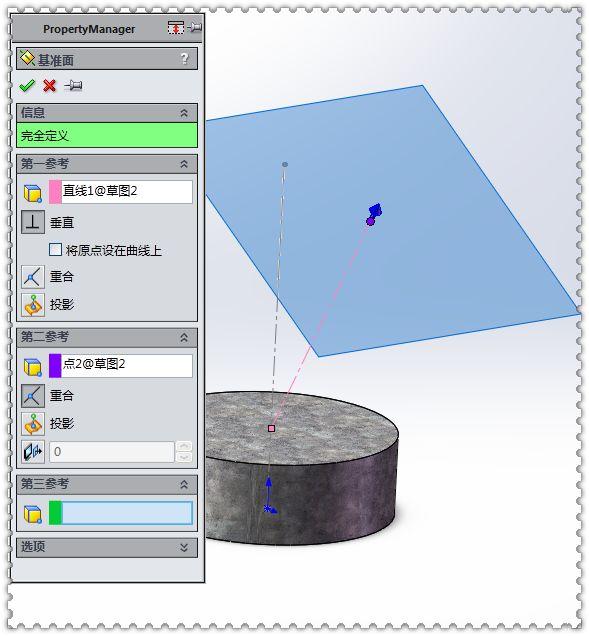589x636 pixels.
Task: Toggle the first reference 重合 coincident button
Action: (33, 277)
